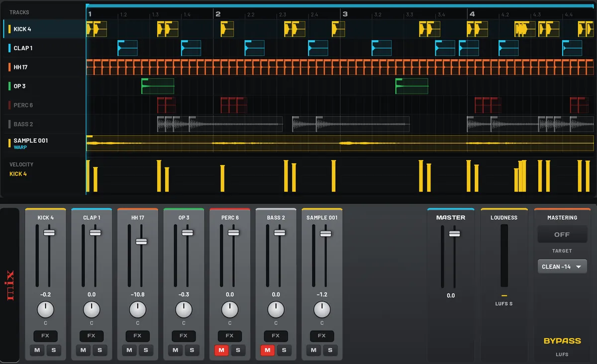This screenshot has width=597, height=364.
Task: Solo the KICK 4 channel
Action: [x=53, y=350]
